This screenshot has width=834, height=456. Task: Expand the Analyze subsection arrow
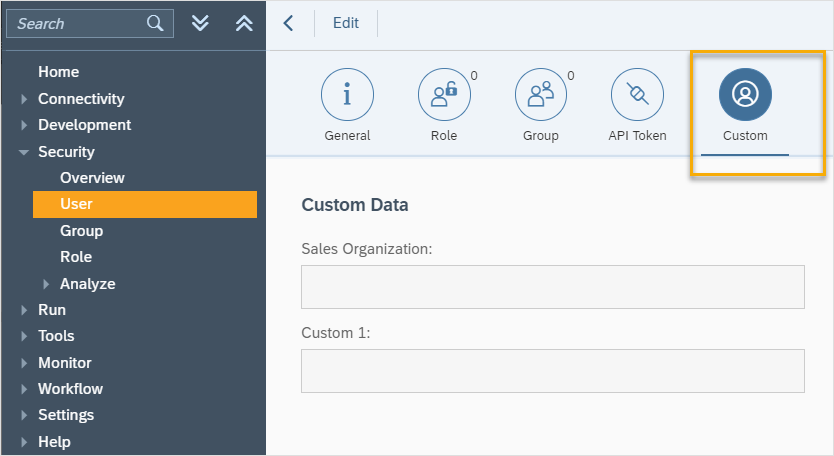coord(46,284)
